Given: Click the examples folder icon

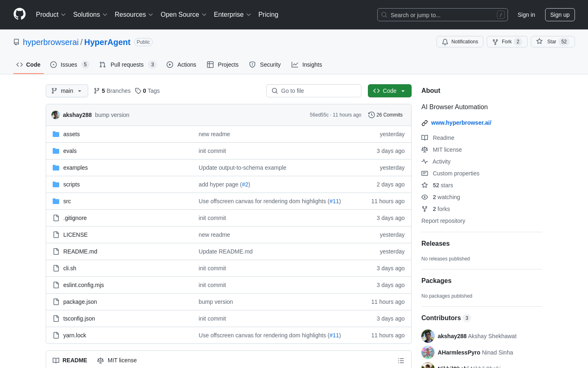Looking at the screenshot, I should pyautogui.click(x=56, y=168).
